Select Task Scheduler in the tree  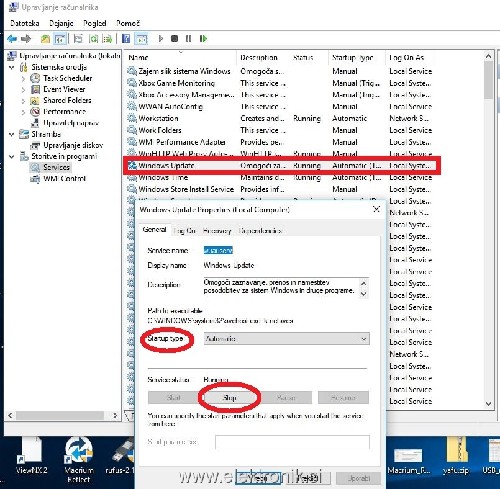pyautogui.click(x=68, y=78)
